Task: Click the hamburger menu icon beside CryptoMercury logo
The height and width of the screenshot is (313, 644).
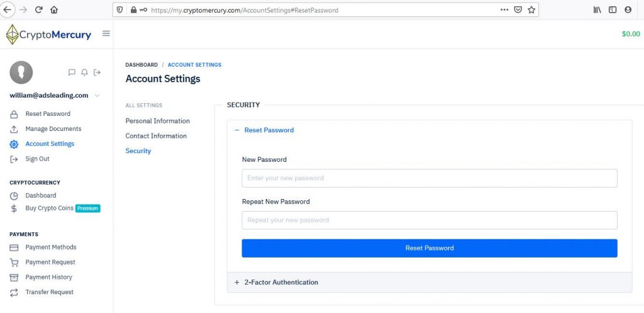Action: click(106, 34)
